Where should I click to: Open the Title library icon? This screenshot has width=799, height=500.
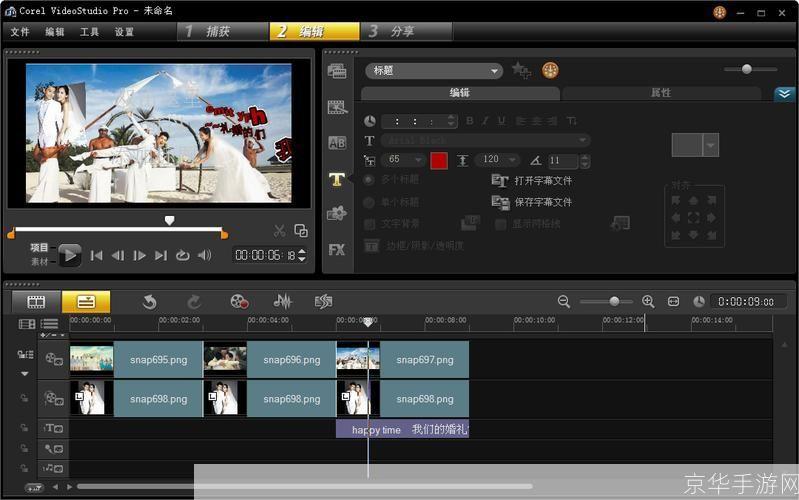click(337, 179)
